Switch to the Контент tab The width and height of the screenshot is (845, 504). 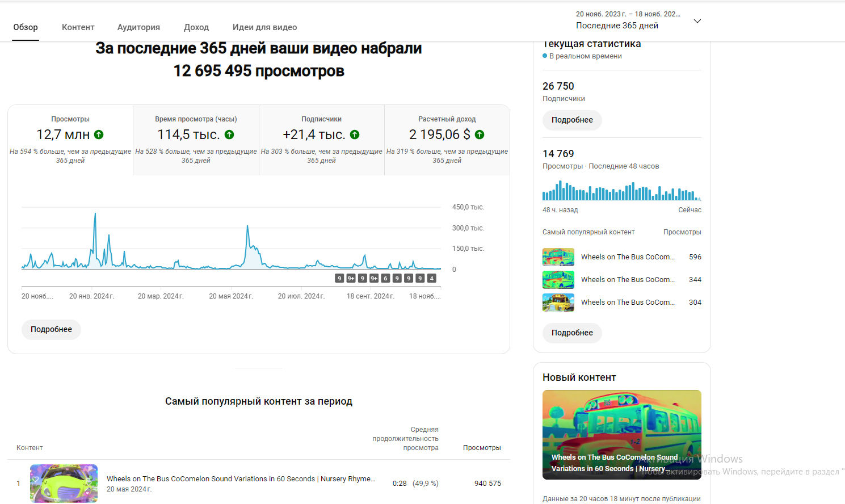pos(78,27)
